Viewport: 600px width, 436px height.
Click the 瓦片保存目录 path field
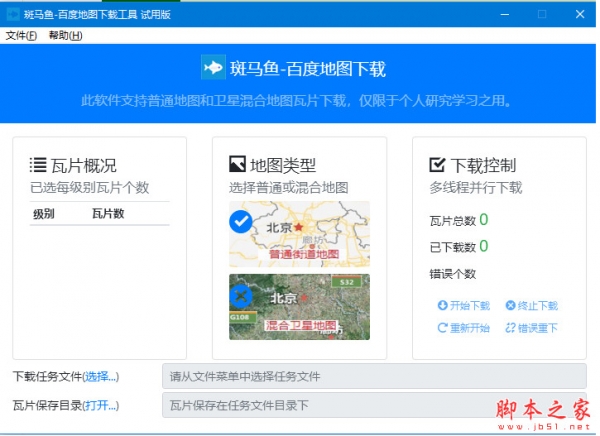click(374, 405)
